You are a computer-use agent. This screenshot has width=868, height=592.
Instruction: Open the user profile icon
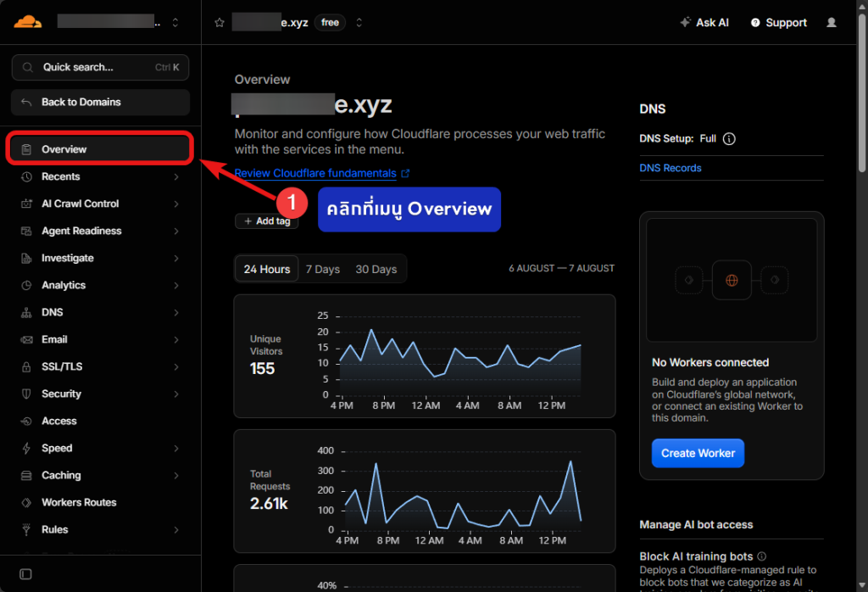[831, 23]
